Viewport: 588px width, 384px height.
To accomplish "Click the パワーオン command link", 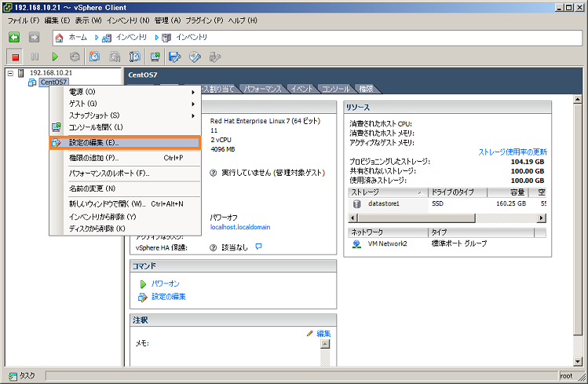I will point(165,283).
